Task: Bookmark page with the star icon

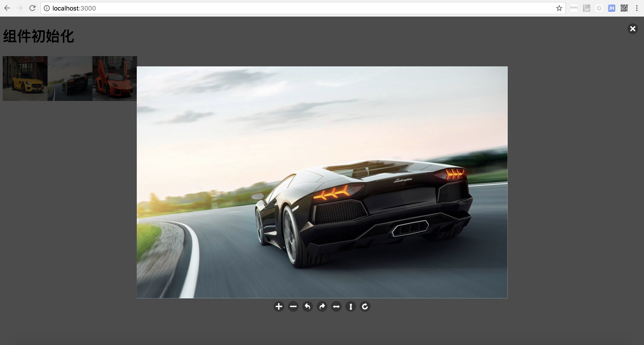Action: click(559, 8)
